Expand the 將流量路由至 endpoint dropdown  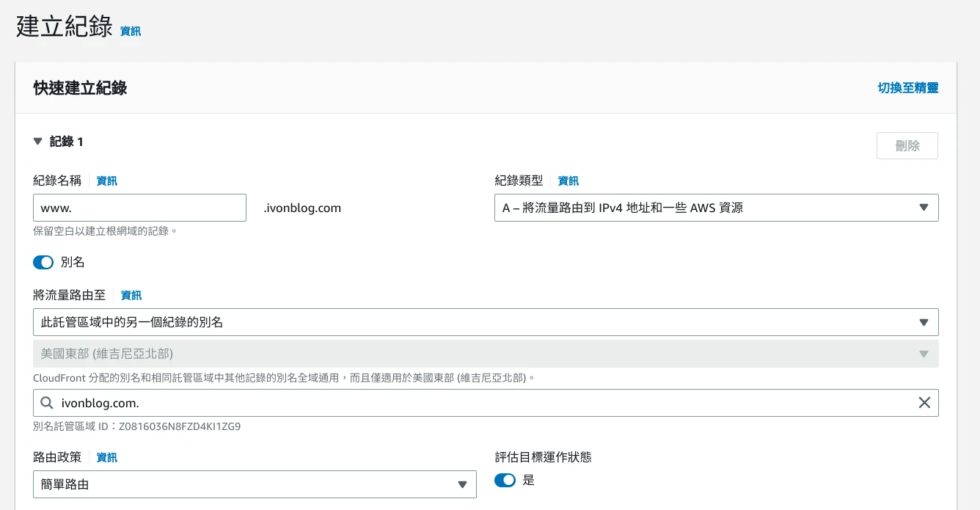(x=485, y=322)
